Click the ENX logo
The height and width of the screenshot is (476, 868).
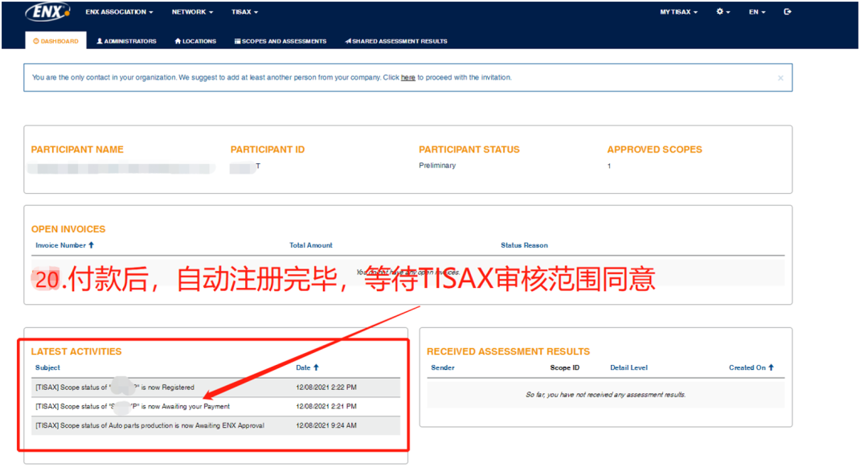(x=47, y=11)
